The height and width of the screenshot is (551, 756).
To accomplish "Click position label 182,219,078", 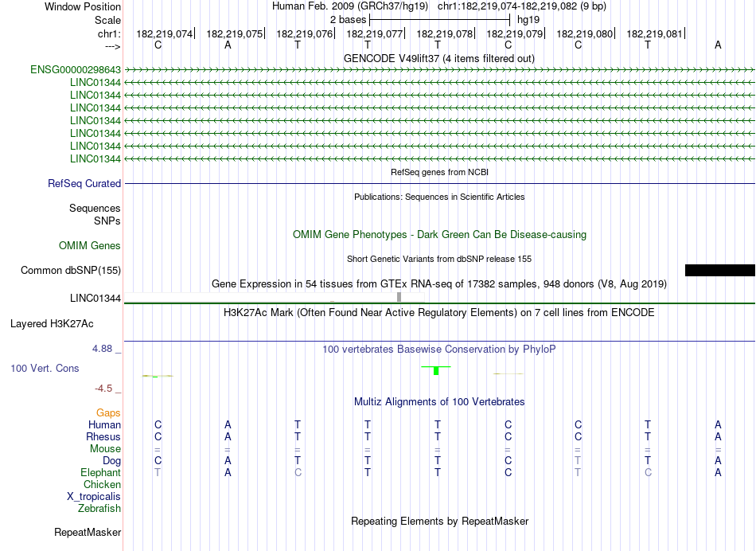I will (445, 33).
